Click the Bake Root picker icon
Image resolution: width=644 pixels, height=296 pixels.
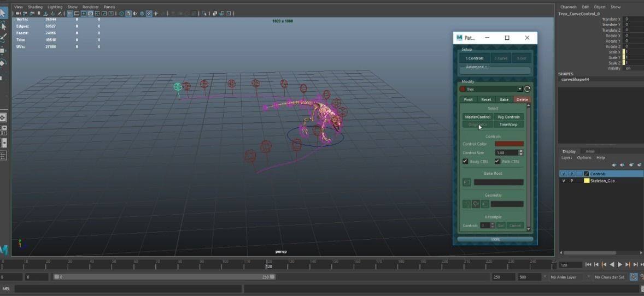point(466,182)
